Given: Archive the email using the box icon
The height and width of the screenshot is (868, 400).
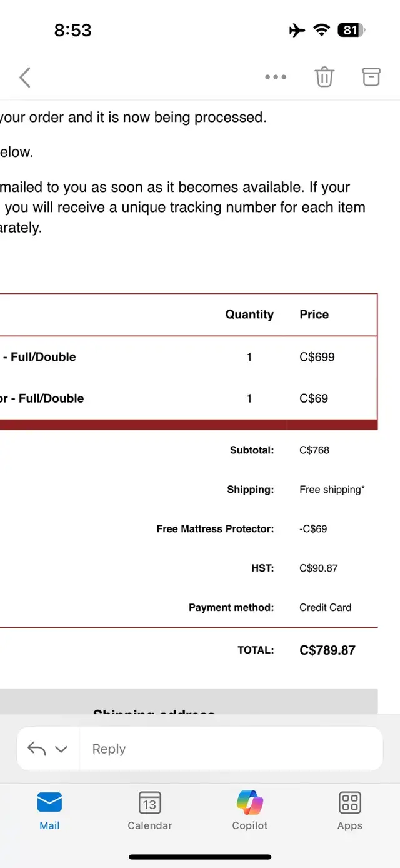Looking at the screenshot, I should pyautogui.click(x=371, y=77).
